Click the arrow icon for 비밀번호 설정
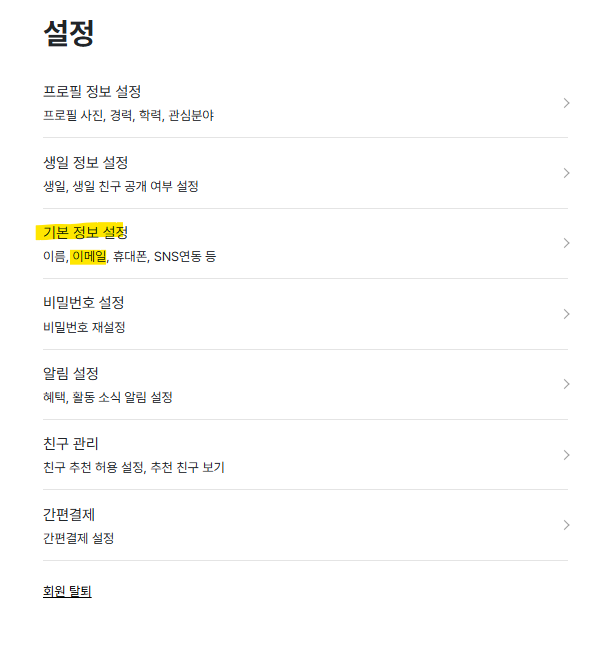602x647 pixels. tap(566, 314)
